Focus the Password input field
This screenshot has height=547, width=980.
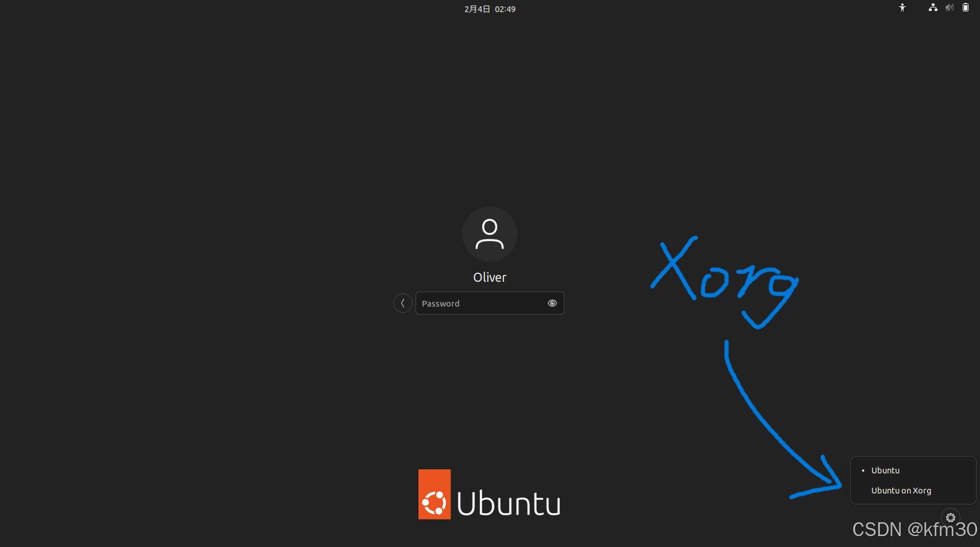[x=490, y=303]
